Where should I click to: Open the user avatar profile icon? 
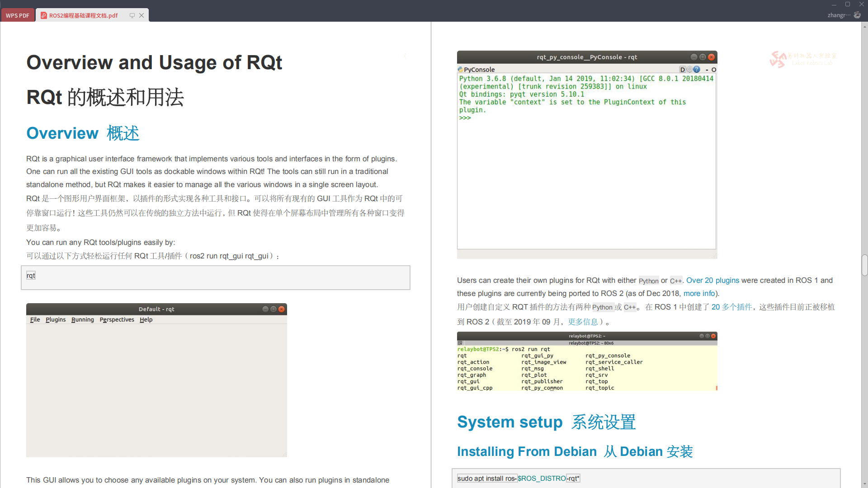pyautogui.click(x=857, y=15)
